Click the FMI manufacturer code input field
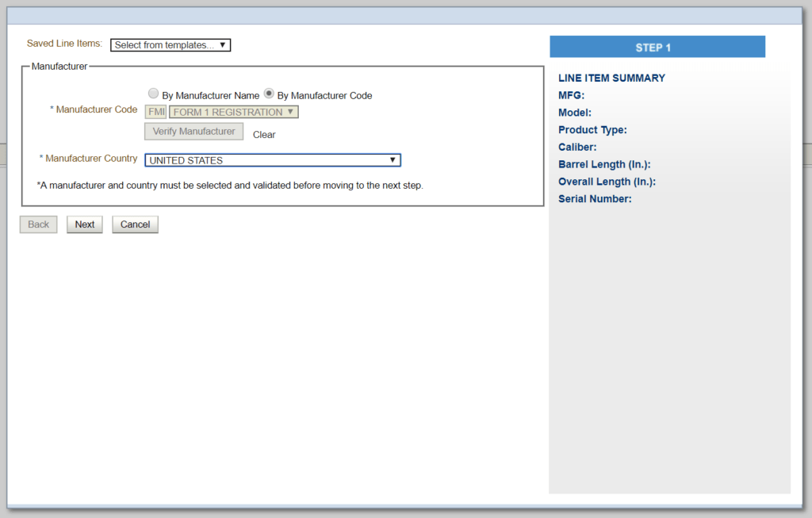 point(156,112)
